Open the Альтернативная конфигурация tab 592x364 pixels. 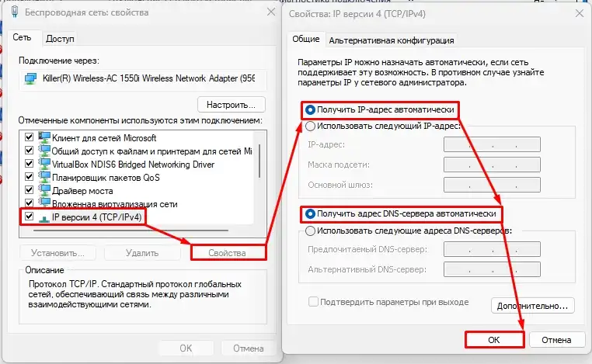click(x=392, y=40)
